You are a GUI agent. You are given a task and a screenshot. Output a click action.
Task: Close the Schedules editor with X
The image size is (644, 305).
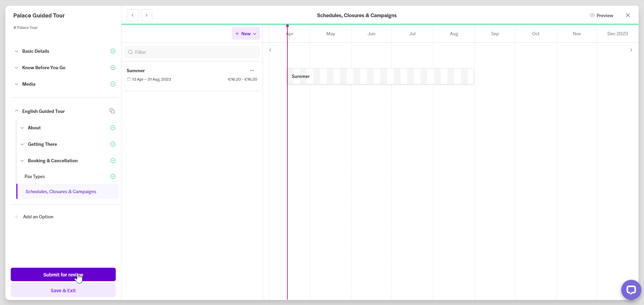628,15
